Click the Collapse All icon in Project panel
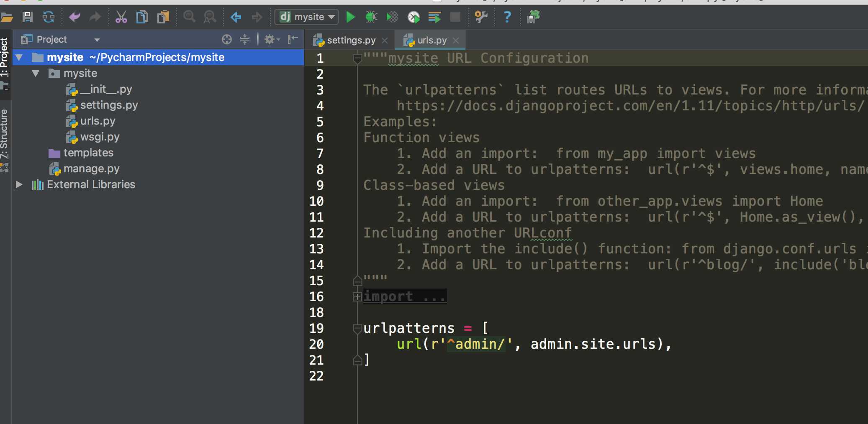 tap(245, 40)
